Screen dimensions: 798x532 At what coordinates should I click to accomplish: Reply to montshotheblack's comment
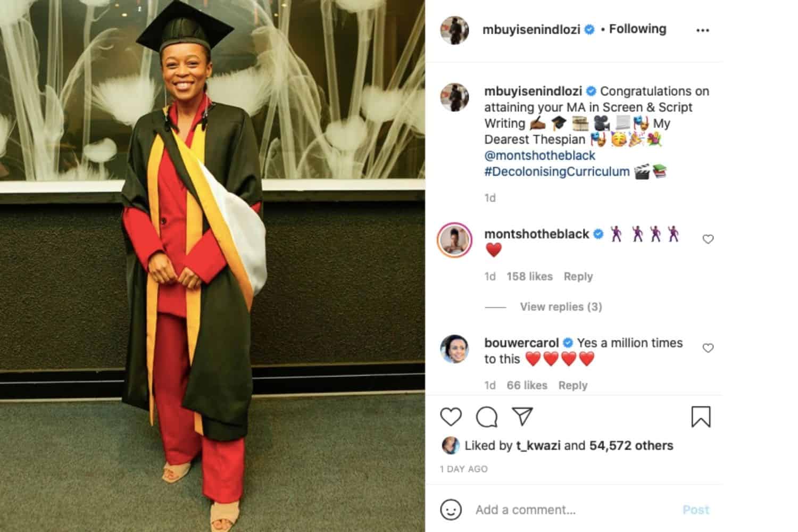coord(578,277)
